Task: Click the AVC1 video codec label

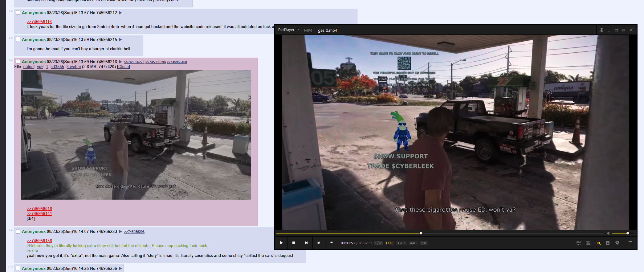Action: pyautogui.click(x=401, y=243)
